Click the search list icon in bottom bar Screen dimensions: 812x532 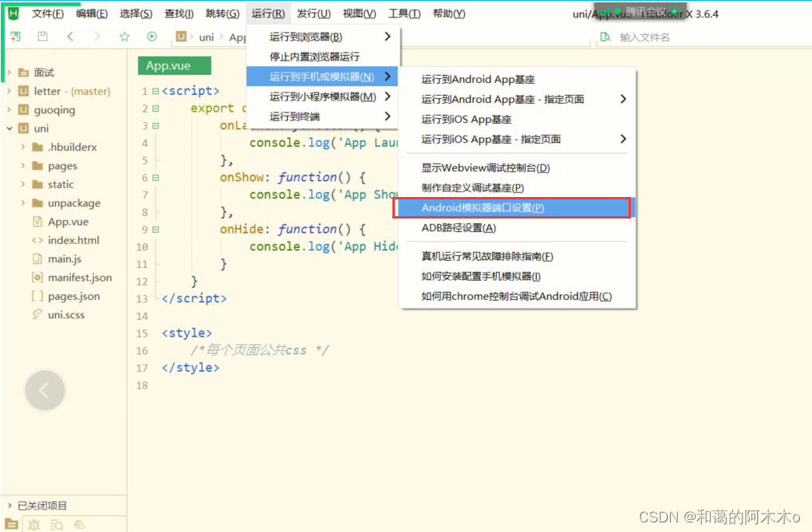click(57, 524)
